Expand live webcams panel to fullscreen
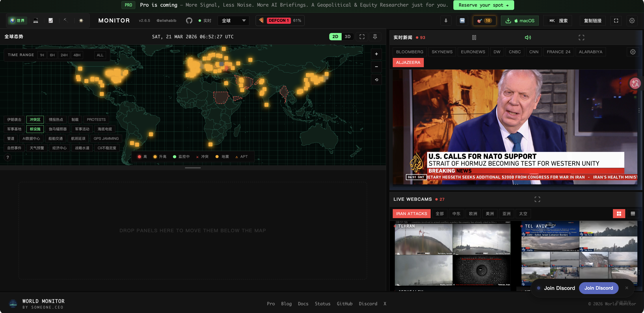The image size is (644, 313). pyautogui.click(x=537, y=199)
